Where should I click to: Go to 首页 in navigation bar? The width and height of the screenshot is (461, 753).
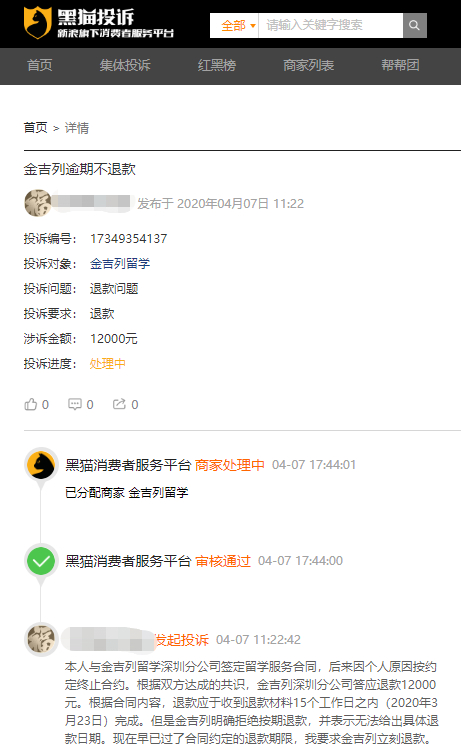pyautogui.click(x=39, y=65)
